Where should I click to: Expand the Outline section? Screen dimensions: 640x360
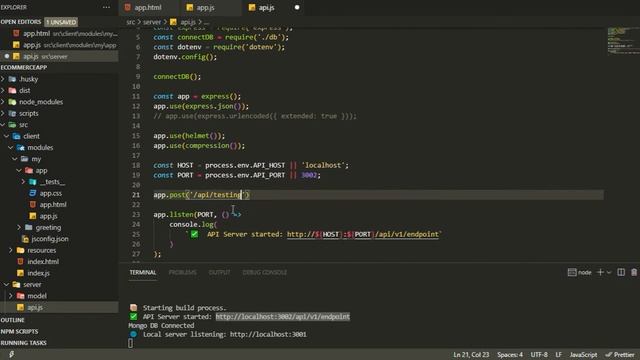(x=13, y=320)
